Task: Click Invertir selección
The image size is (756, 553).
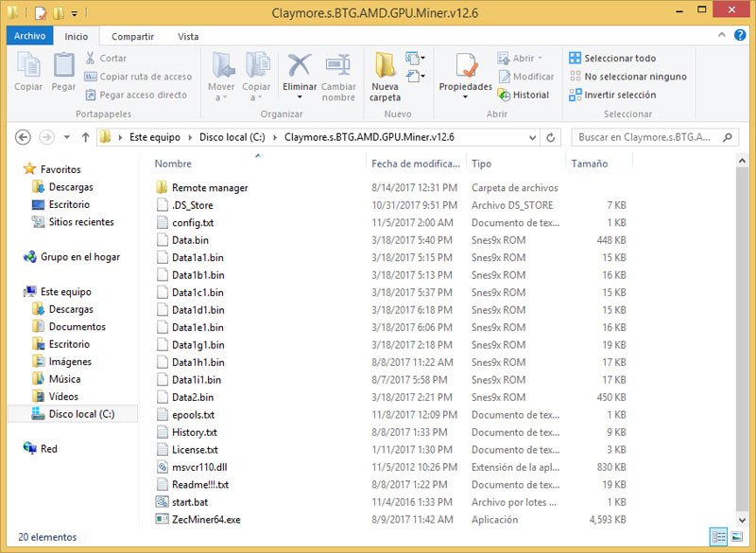Action: tap(612, 95)
